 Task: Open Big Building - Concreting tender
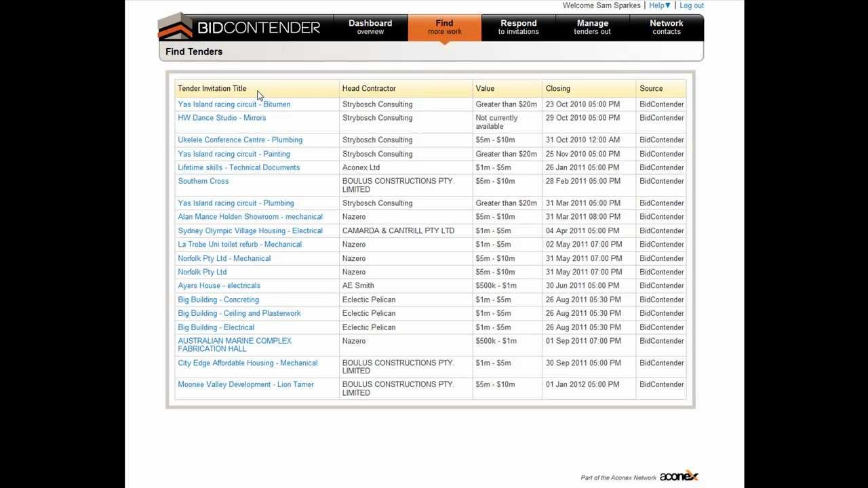[218, 300]
